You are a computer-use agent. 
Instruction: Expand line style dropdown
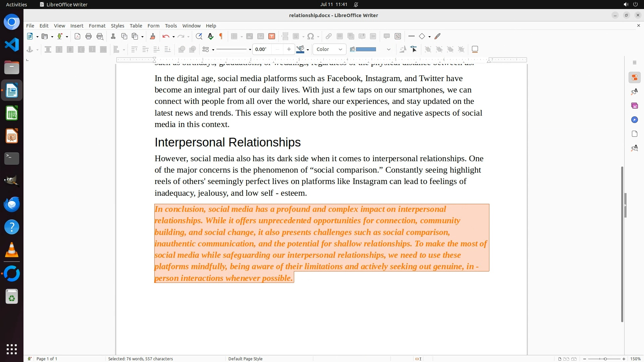[250, 50]
